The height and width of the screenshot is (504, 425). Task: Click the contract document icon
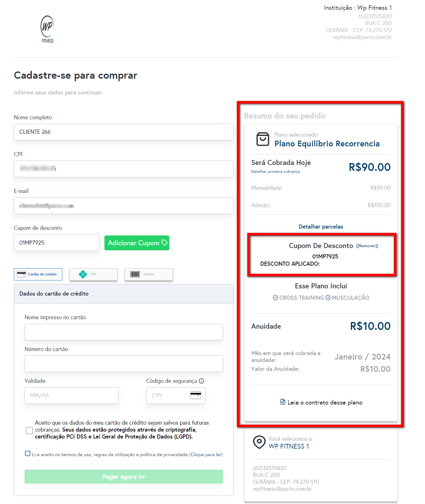coord(283,402)
